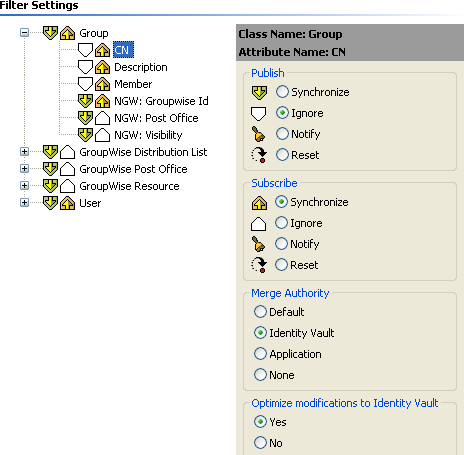
Task: Click GroupWise Distribution List publish icon
Action: pos(50,152)
